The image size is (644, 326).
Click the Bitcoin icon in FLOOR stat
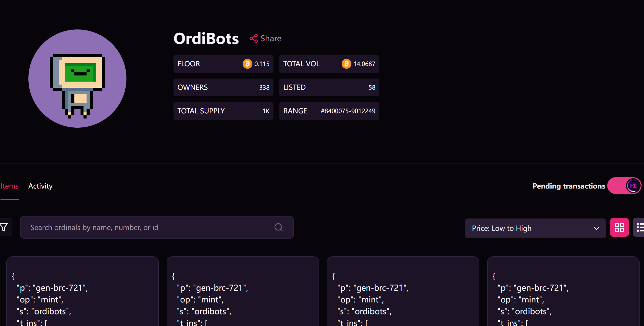247,64
